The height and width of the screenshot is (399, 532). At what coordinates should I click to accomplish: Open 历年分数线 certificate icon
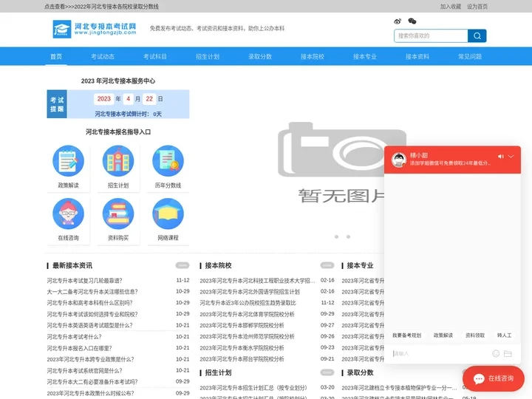click(x=168, y=161)
